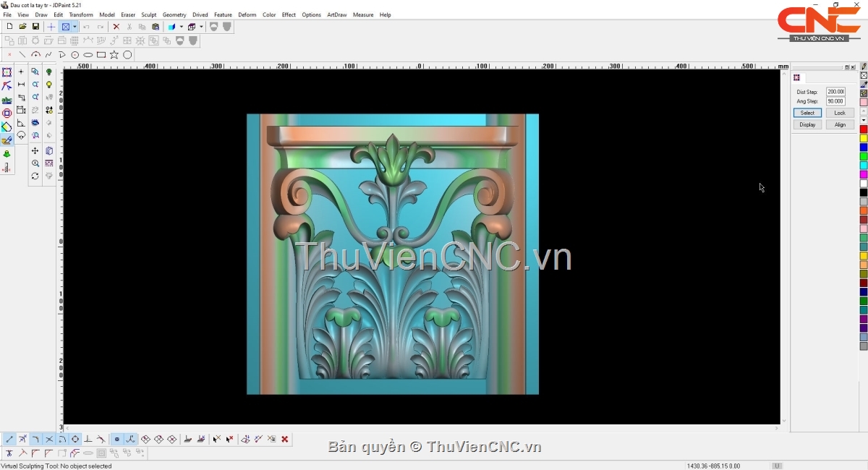Screen dimensions: 868x470
Task: Pick the red color swatch
Action: point(864,129)
